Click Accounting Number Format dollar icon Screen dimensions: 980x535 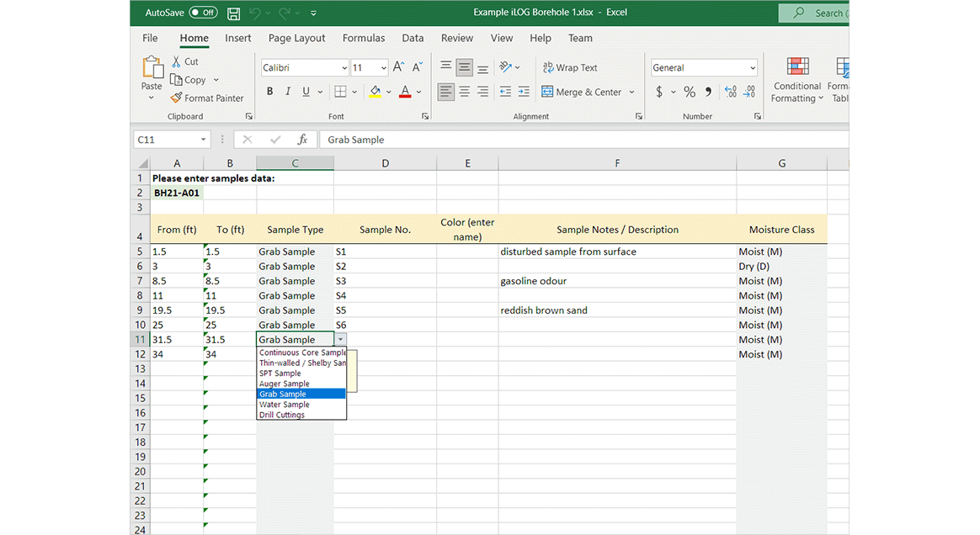[658, 92]
